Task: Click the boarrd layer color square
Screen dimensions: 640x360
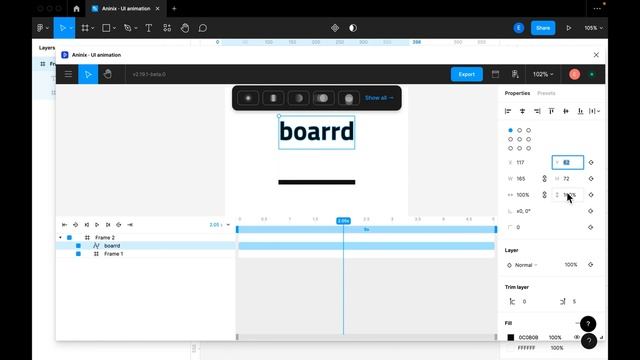Action: pyautogui.click(x=78, y=246)
